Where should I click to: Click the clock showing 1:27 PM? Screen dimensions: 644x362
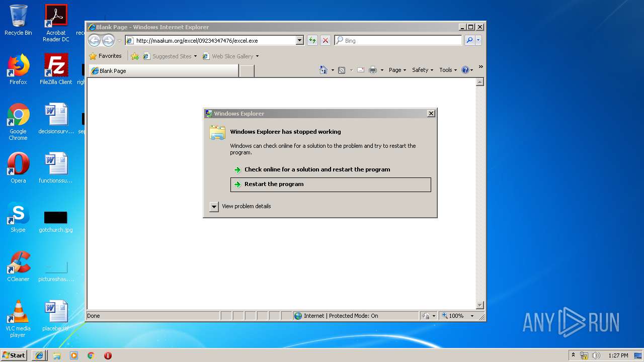click(x=618, y=355)
